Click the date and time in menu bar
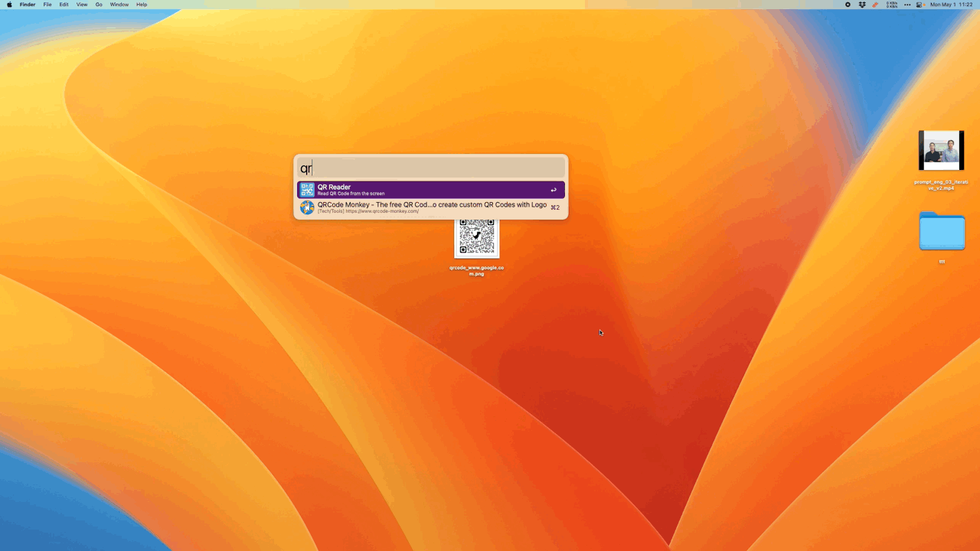 pos(951,5)
